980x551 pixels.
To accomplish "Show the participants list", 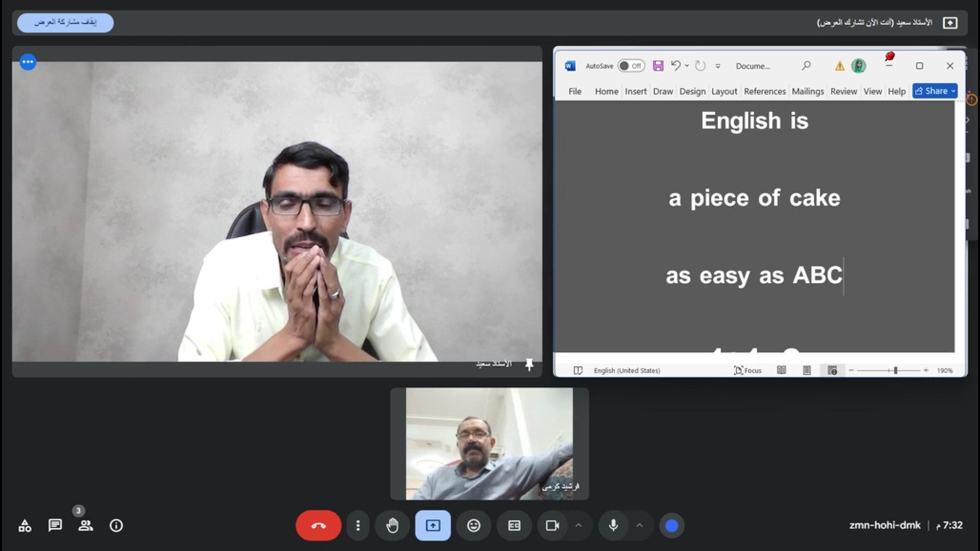I will click(85, 525).
